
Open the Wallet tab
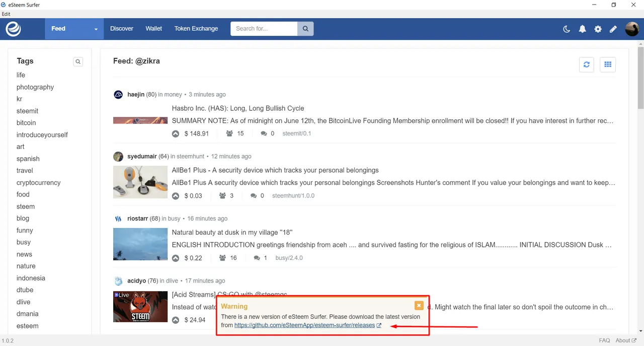click(x=153, y=29)
